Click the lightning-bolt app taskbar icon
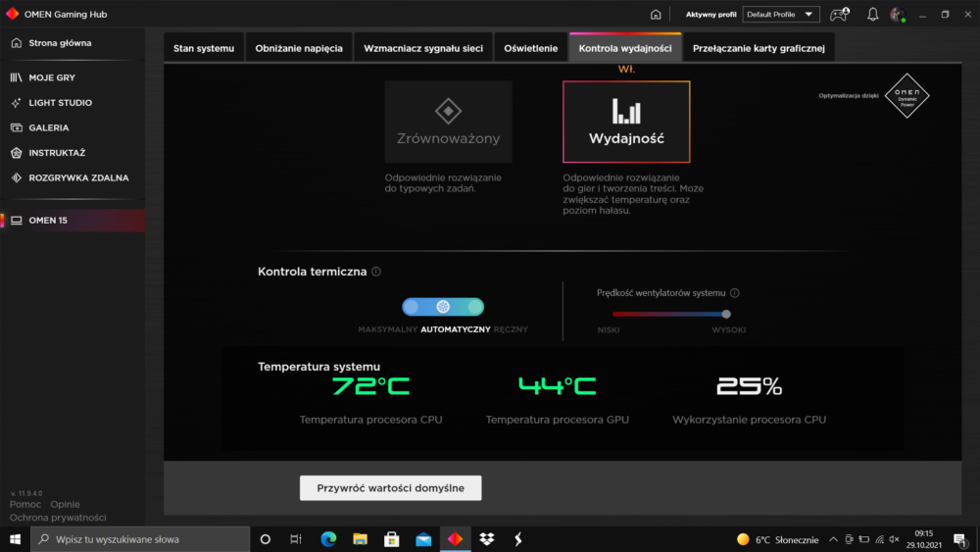The image size is (980, 552). click(x=518, y=539)
